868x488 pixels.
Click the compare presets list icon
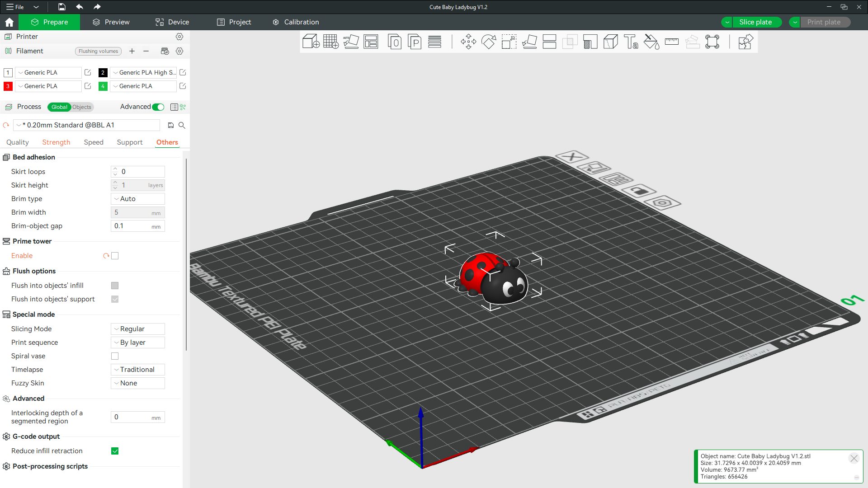coord(174,107)
